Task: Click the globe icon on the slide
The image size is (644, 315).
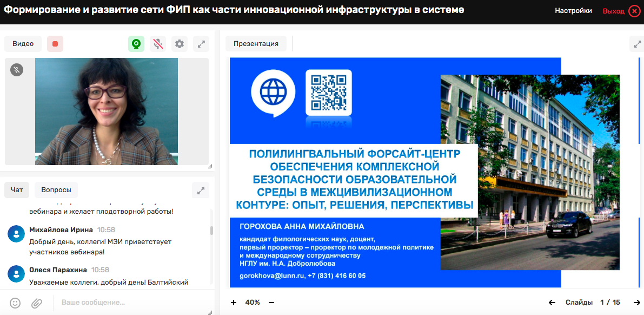Action: 273,93
